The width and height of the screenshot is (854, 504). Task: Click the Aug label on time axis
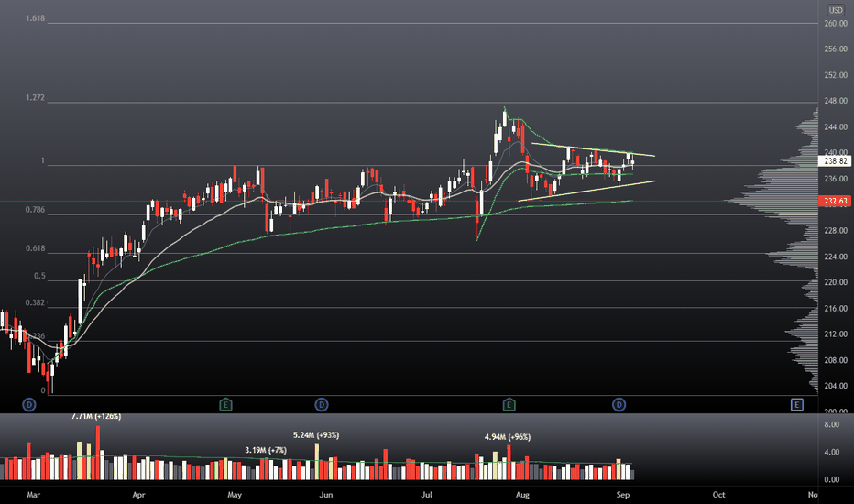tap(521, 495)
